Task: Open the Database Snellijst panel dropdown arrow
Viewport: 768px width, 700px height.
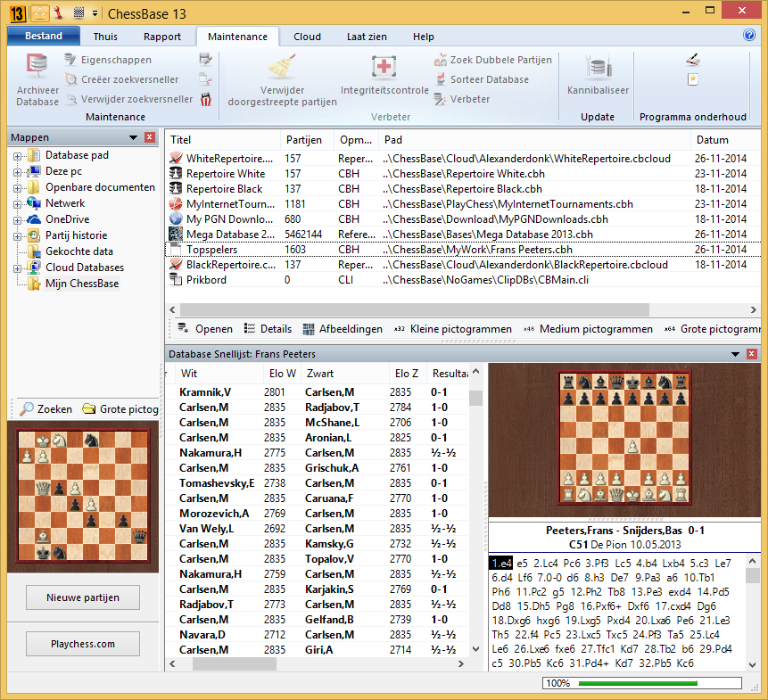Action: (735, 354)
